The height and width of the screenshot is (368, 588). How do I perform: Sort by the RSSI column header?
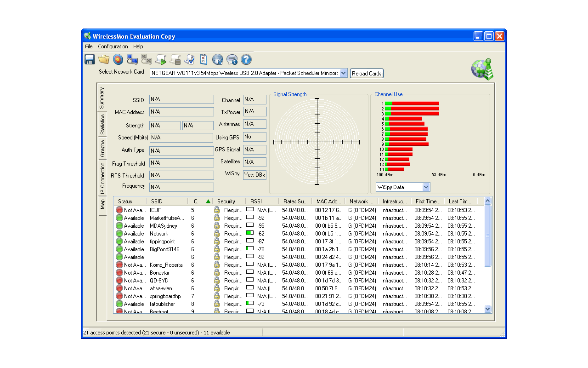(262, 201)
